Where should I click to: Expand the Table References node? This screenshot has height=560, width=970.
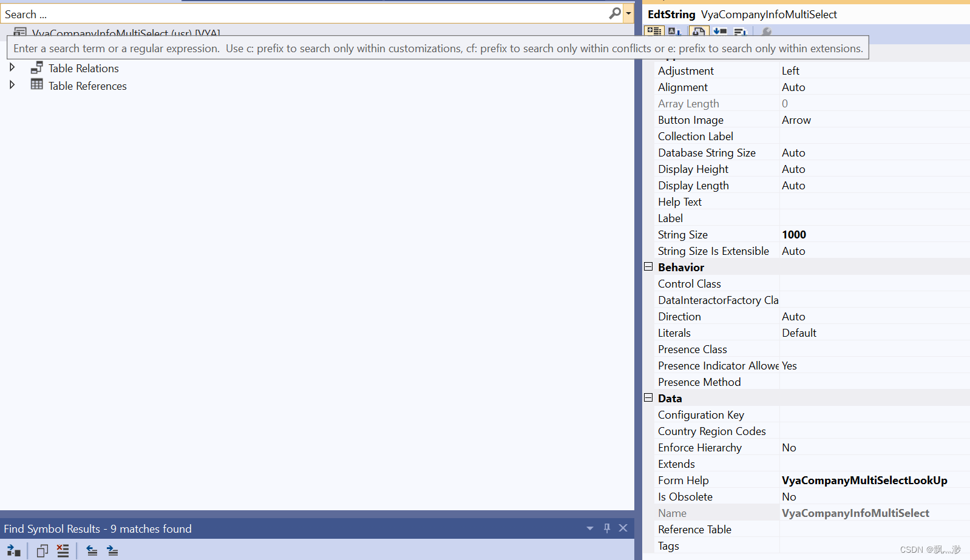point(12,85)
